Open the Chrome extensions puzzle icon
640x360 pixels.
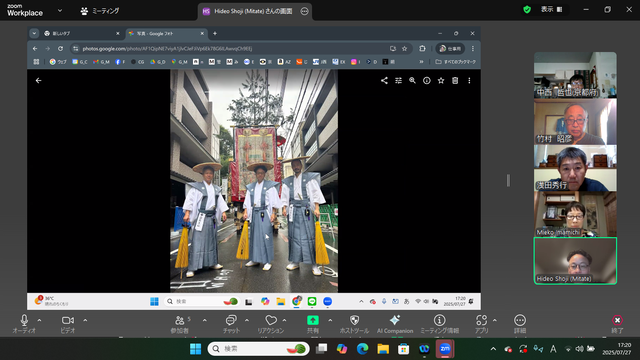[422, 49]
